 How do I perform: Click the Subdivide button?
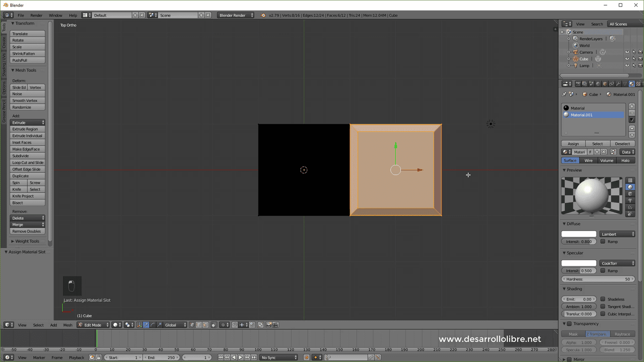pos(27,156)
